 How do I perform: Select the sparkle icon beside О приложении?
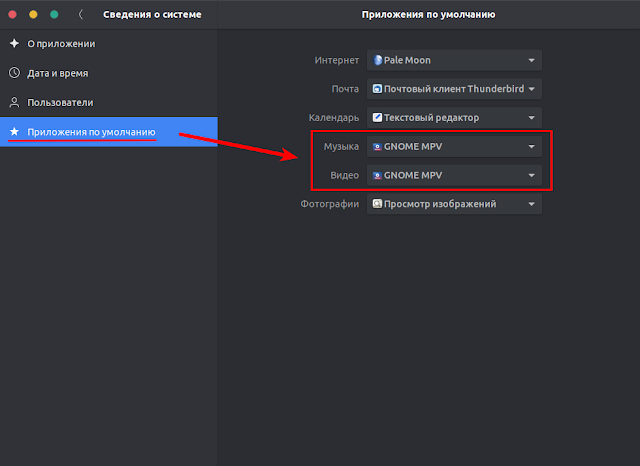(14, 43)
